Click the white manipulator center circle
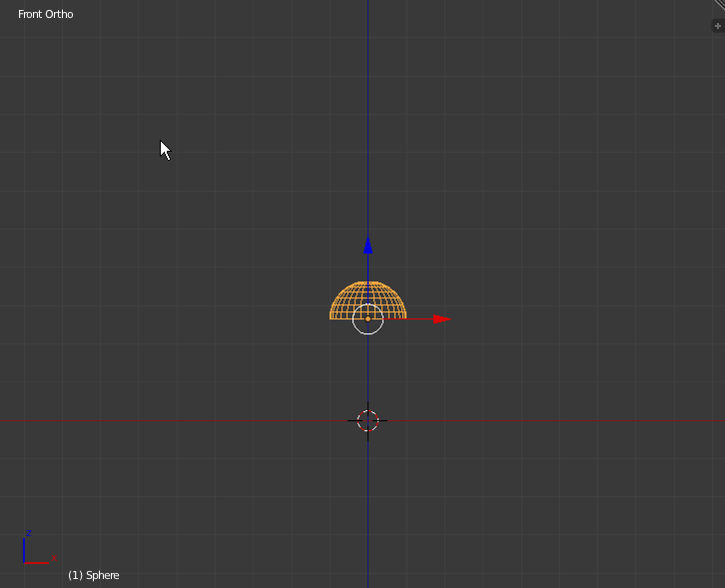The image size is (725, 588). tap(367, 319)
